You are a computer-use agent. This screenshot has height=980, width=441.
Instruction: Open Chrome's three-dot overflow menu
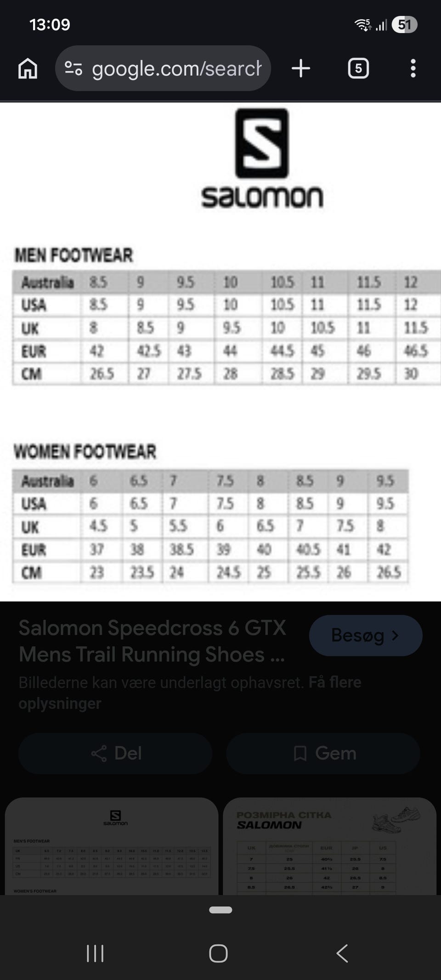tap(413, 68)
